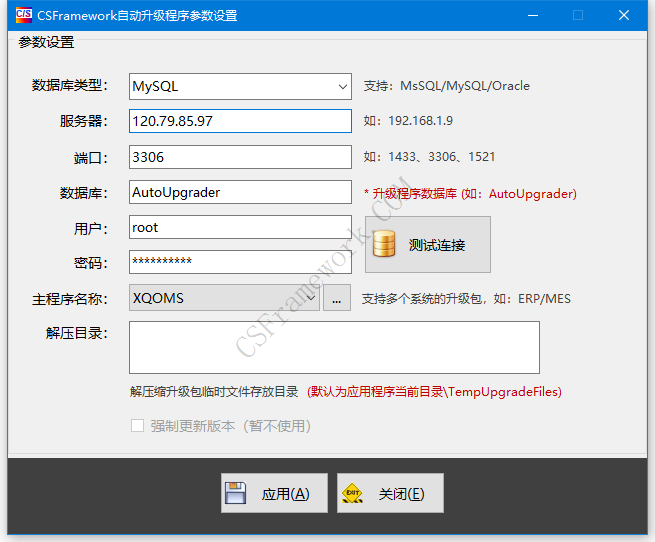Click the 如: 192.168.1.9 example text
This screenshot has width=655, height=542.
point(408,121)
